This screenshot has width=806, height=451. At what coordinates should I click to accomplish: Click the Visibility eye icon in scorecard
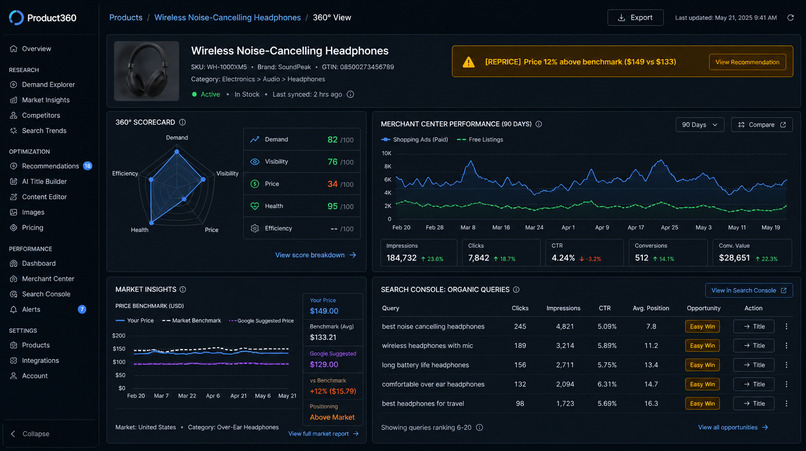tap(254, 161)
